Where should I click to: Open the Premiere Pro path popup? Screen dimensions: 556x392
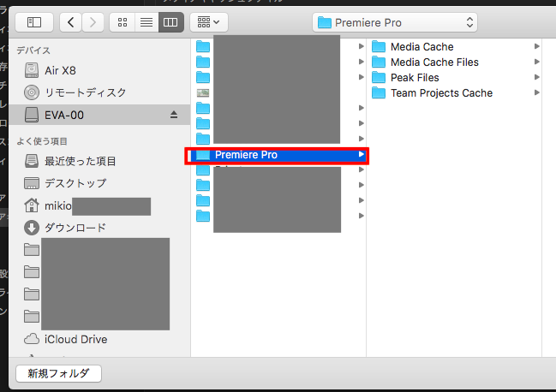(x=395, y=22)
